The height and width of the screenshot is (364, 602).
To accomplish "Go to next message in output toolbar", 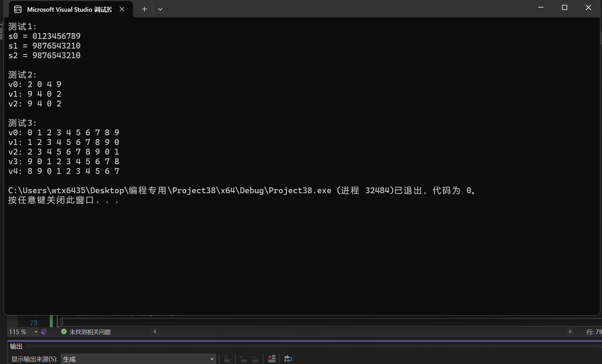I will coord(255,358).
